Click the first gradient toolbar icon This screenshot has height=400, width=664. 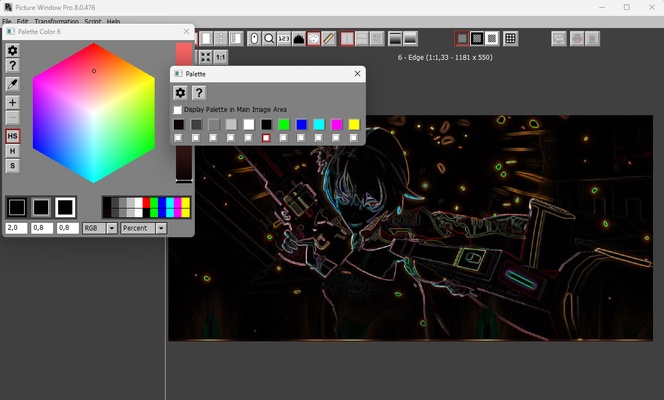point(395,39)
